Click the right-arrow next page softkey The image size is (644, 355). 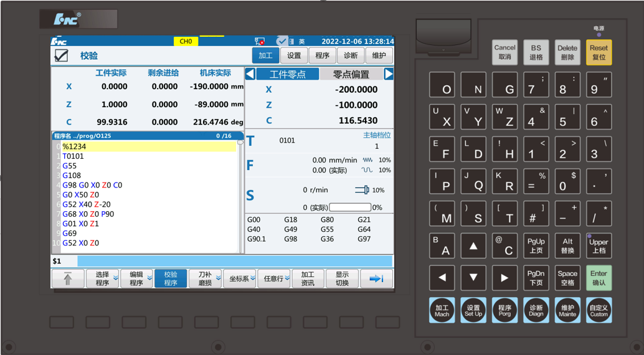tap(376, 279)
